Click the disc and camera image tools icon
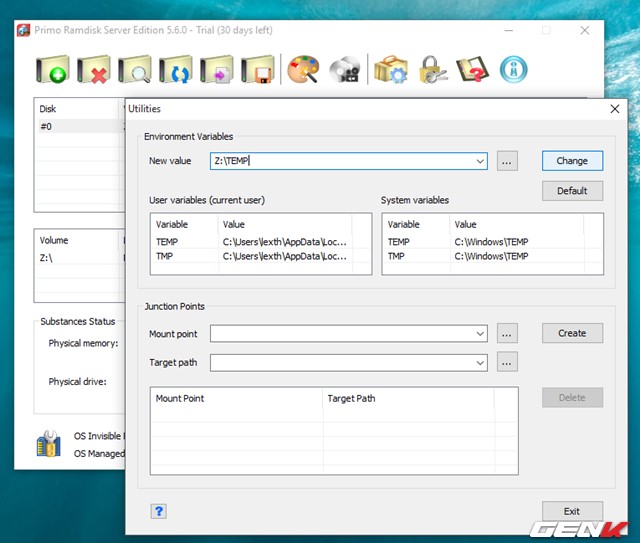 (x=345, y=69)
